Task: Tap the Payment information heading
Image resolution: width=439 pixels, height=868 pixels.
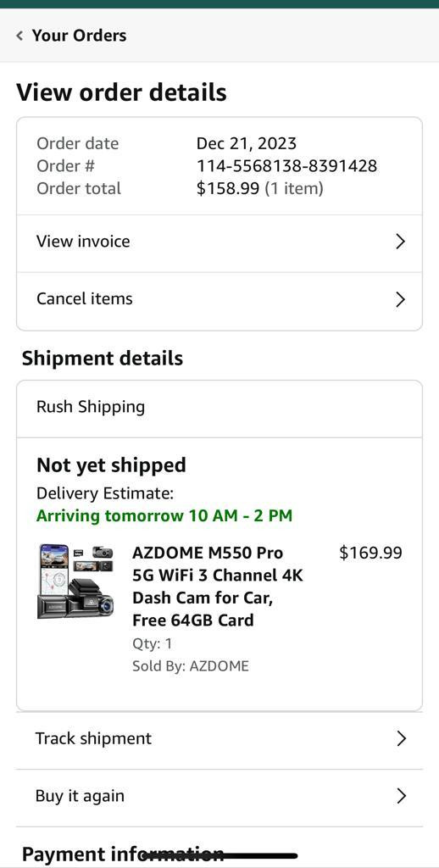Action: coord(123,854)
